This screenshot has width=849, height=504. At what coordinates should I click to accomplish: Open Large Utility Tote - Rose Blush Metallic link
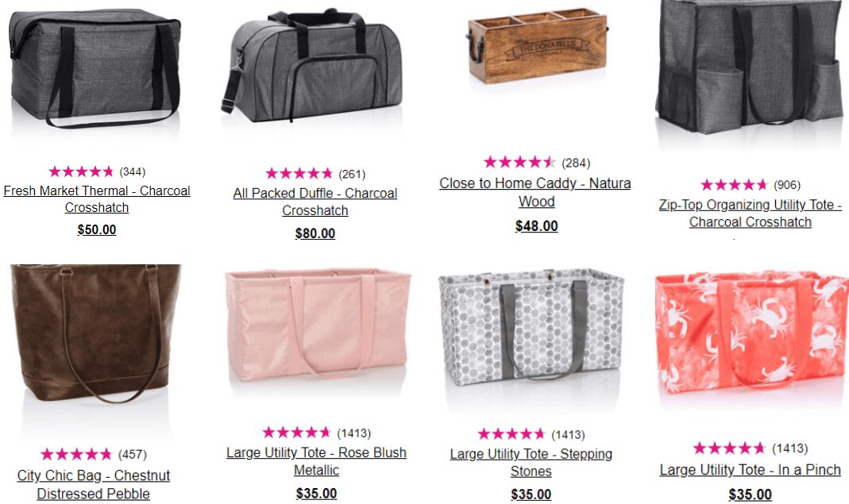[317, 461]
